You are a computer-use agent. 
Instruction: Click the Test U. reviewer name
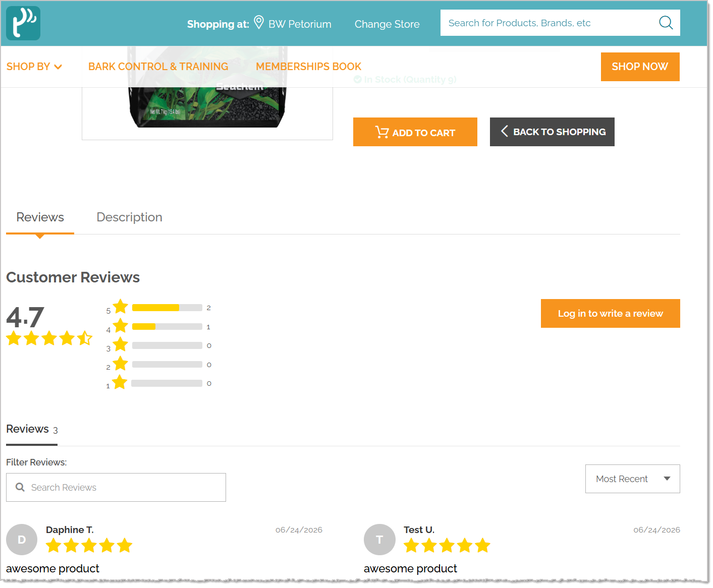click(x=419, y=530)
